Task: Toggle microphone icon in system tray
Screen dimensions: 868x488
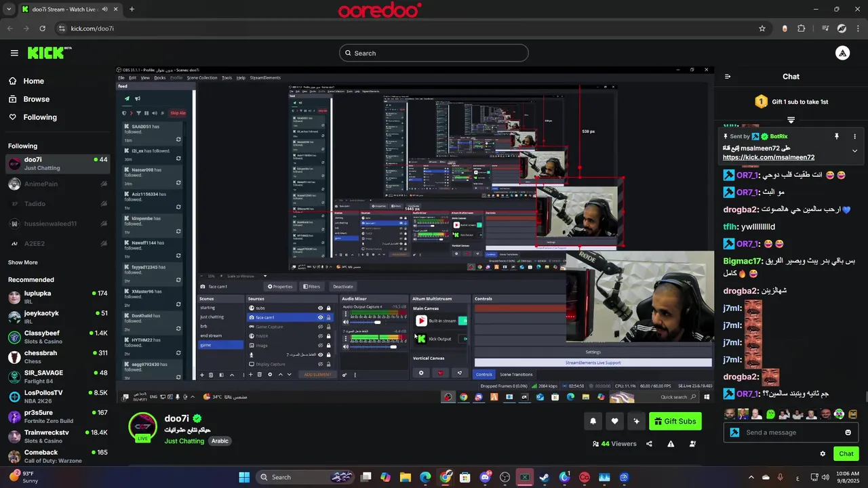Action: 781,477
